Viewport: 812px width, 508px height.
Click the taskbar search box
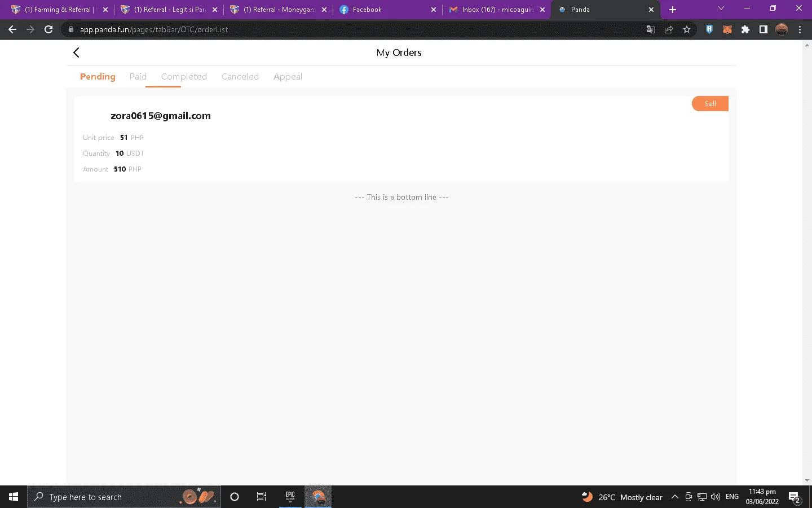(124, 497)
